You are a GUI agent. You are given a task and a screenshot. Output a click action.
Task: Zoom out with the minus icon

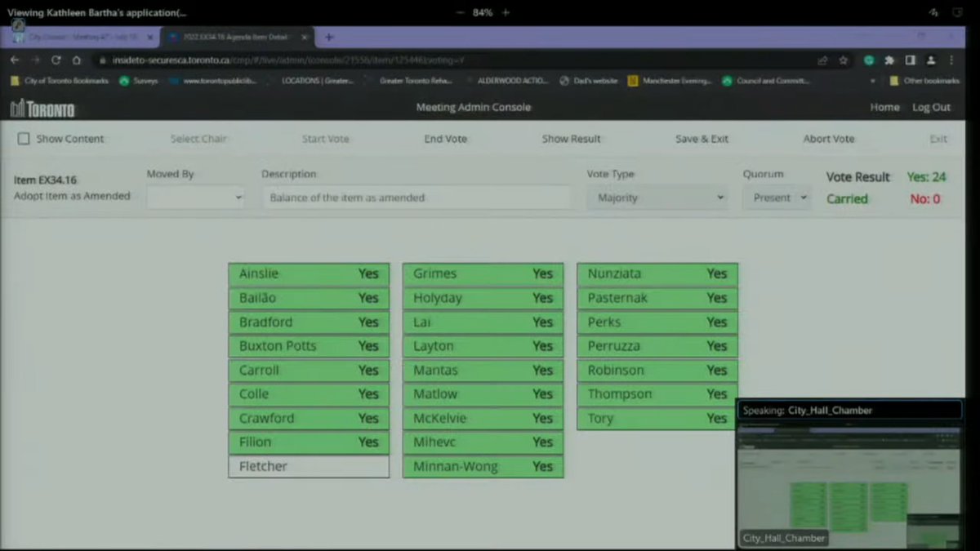(x=460, y=12)
